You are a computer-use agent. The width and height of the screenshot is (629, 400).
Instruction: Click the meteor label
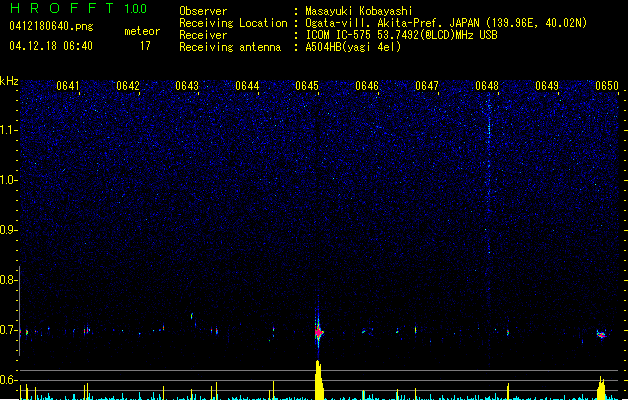point(142,31)
